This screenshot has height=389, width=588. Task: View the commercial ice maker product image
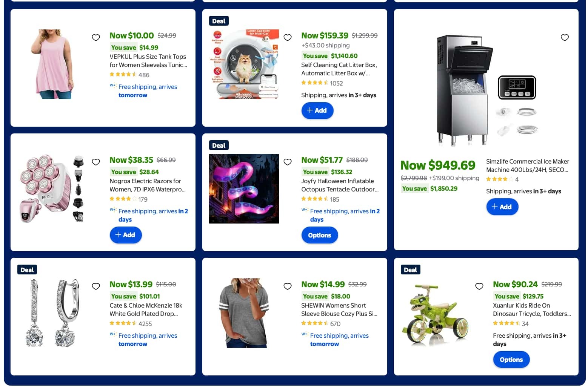pyautogui.click(x=486, y=90)
